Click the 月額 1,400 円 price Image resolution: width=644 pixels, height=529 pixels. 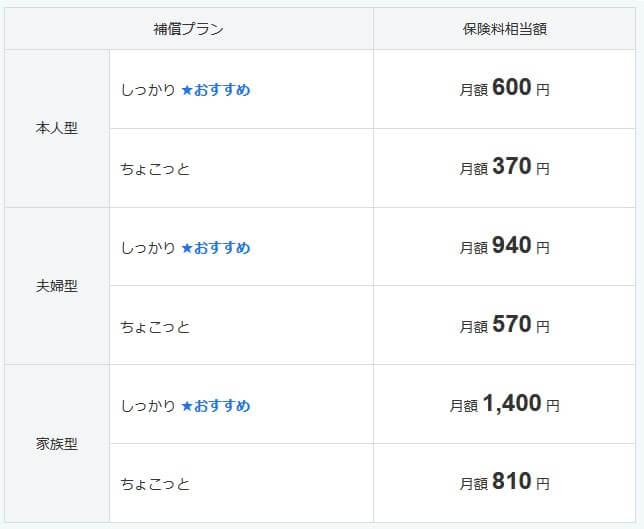[505, 405]
